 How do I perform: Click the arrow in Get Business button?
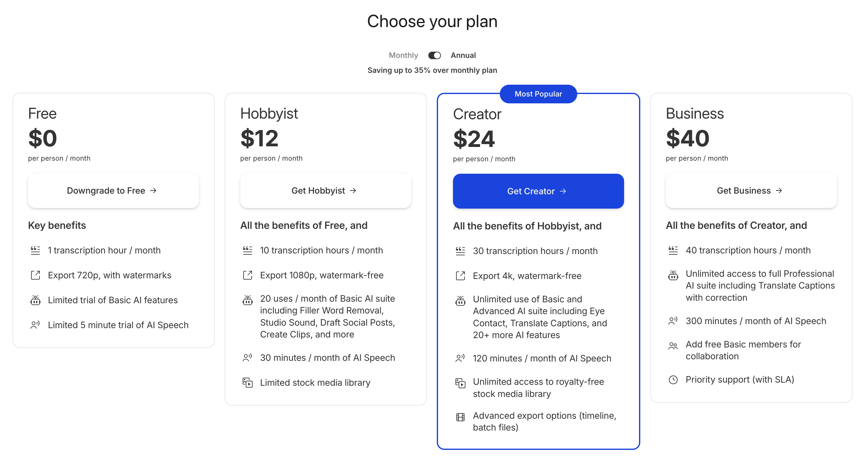779,191
